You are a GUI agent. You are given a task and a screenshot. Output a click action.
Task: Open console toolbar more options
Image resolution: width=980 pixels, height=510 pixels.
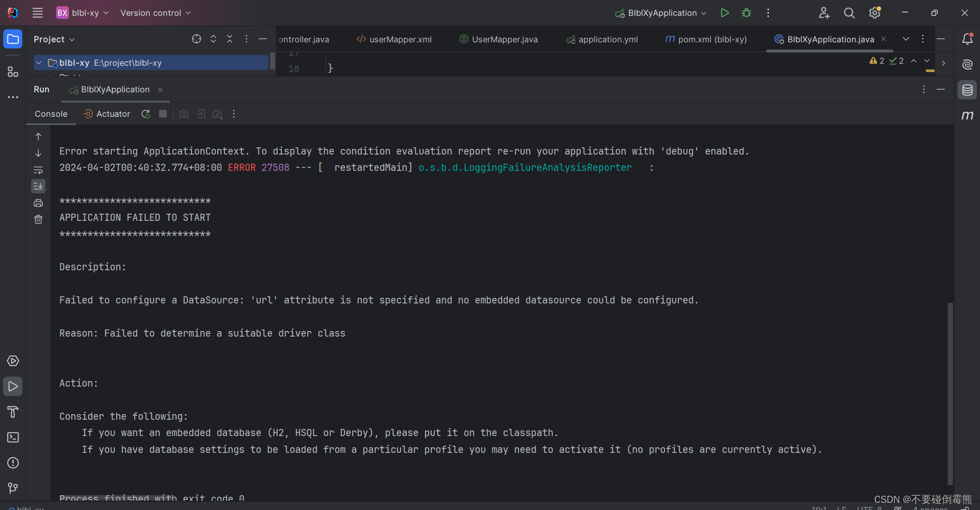click(234, 114)
